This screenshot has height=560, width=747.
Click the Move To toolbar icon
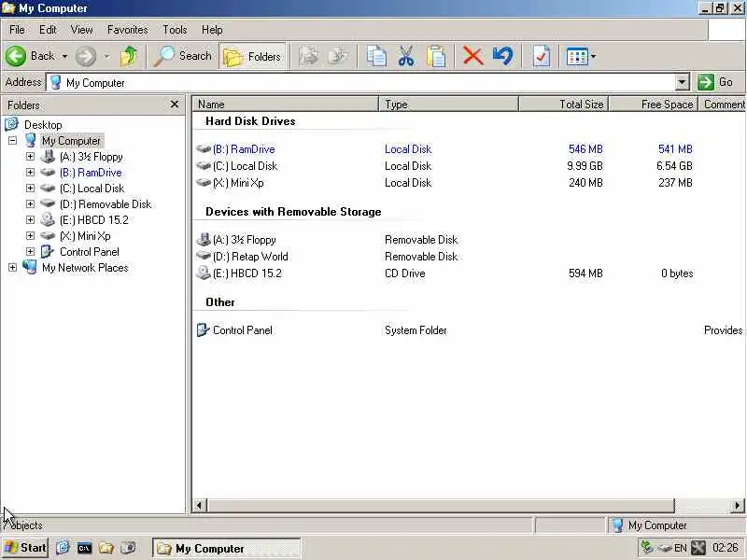[x=309, y=56]
